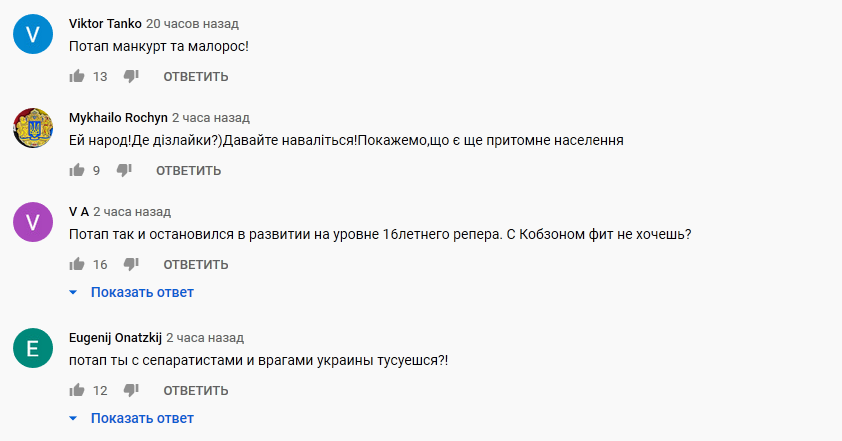Reply to Eugenij Onatzkij's comment
The height and width of the screenshot is (441, 842).
tap(196, 391)
